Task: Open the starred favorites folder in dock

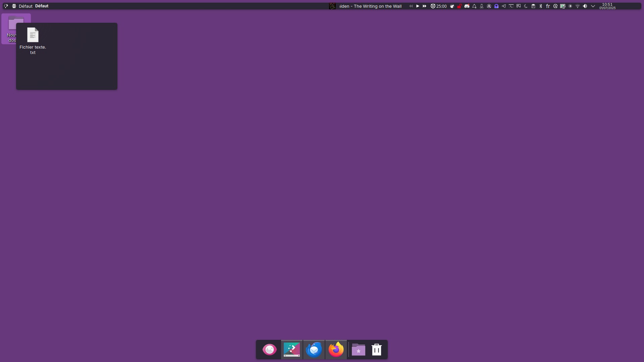Action: coord(358,350)
